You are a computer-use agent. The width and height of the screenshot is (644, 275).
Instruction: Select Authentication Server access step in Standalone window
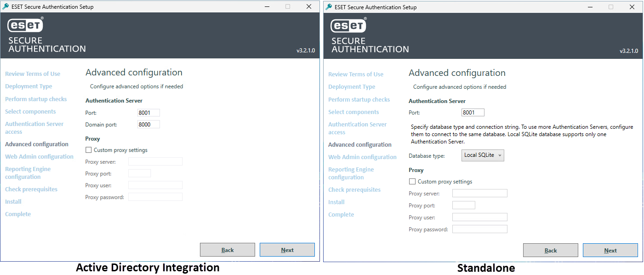pos(358,128)
